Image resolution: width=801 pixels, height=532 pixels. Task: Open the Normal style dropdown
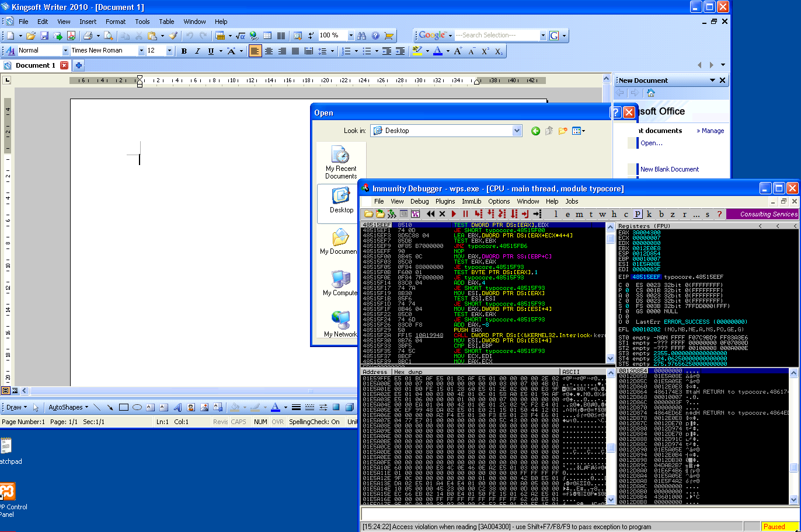tap(65, 51)
